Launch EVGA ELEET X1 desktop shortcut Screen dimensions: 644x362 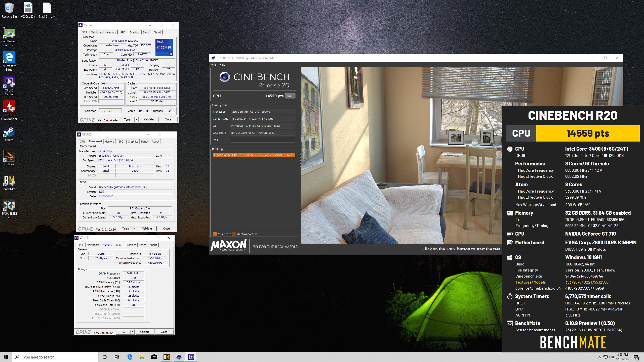point(9,209)
